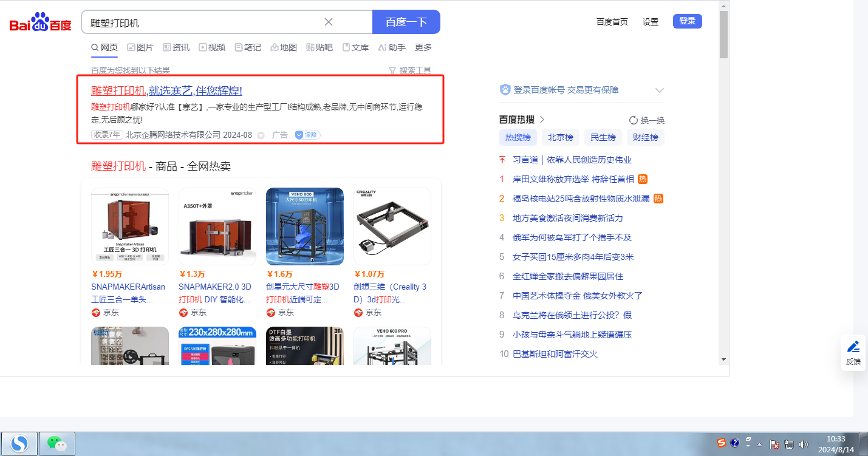Open the SNAPMAKER2.0 3D打印机 DIY product title
868x456 pixels.
point(215,293)
